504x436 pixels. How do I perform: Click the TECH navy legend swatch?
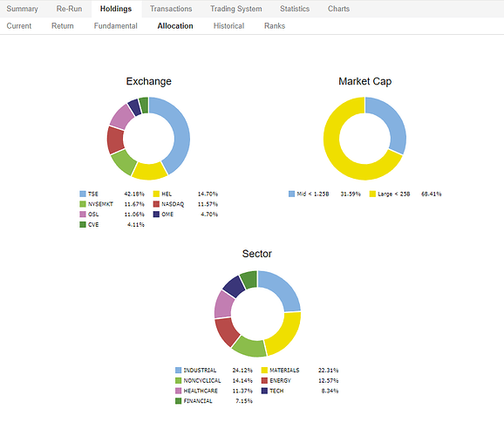264,391
